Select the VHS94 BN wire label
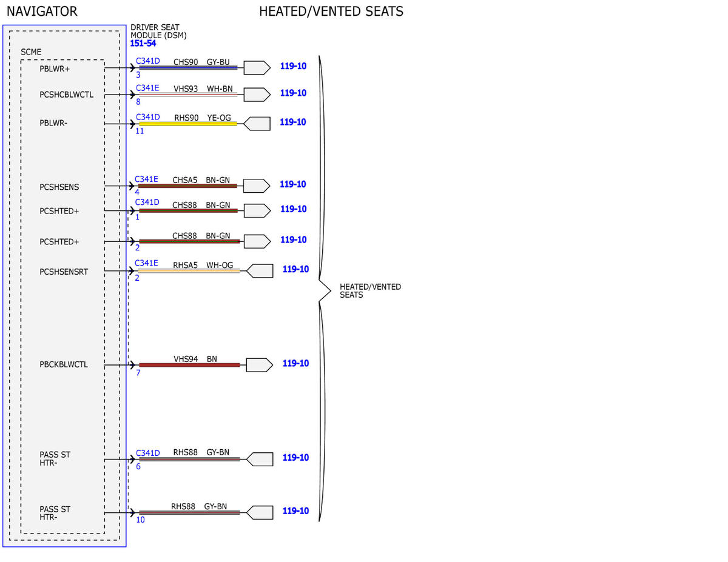This screenshot has width=728, height=562. 195,359
